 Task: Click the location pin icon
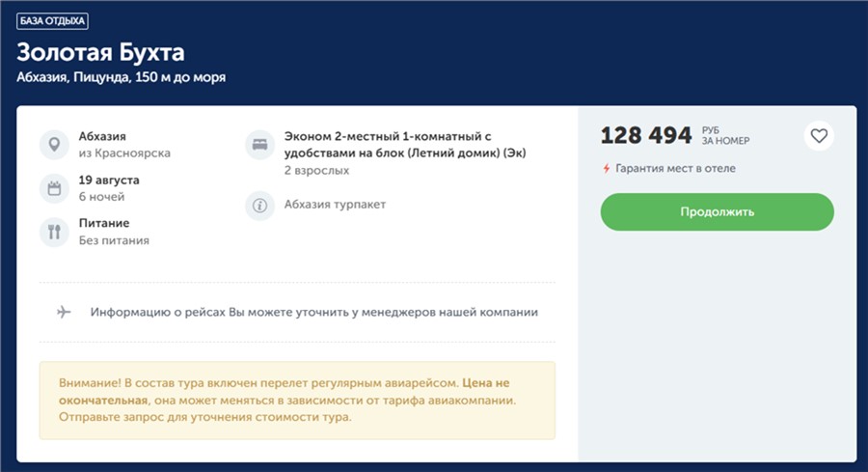click(x=54, y=145)
